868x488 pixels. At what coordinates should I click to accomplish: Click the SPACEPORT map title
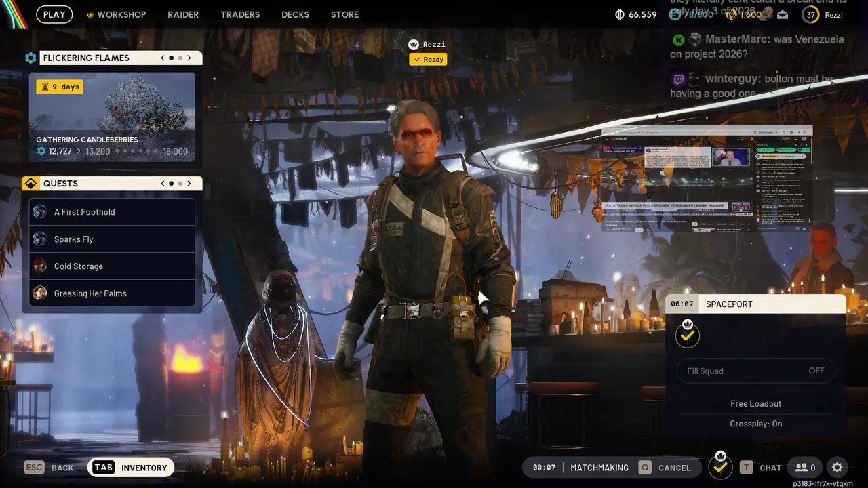729,304
